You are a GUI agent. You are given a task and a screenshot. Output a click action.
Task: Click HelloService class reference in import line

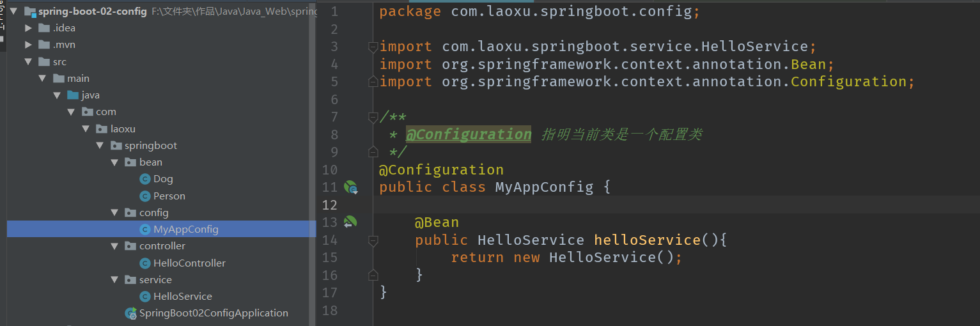755,47
